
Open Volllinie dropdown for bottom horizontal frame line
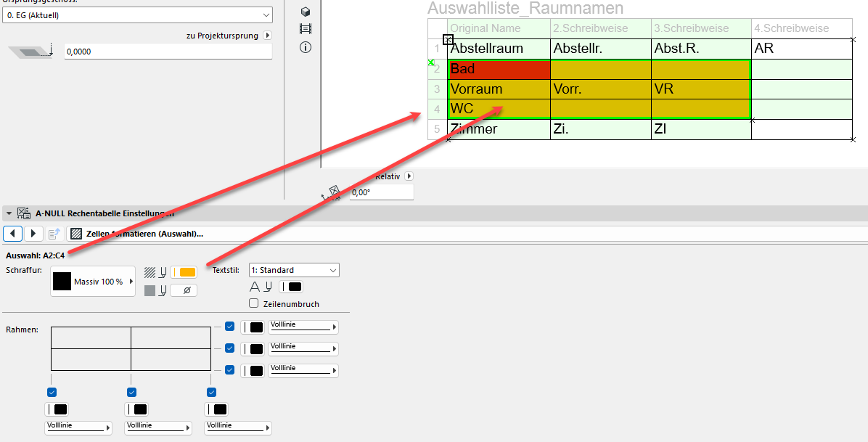(303, 370)
